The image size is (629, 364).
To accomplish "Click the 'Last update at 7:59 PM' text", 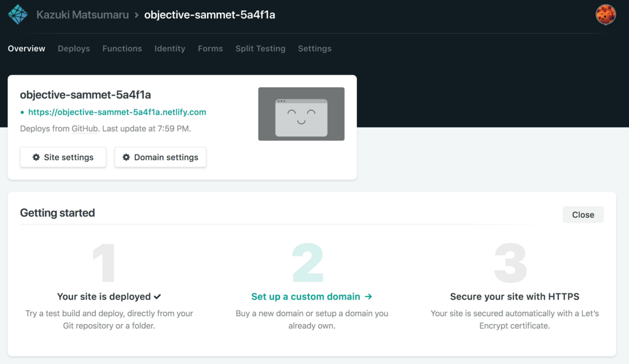I will coord(146,129).
